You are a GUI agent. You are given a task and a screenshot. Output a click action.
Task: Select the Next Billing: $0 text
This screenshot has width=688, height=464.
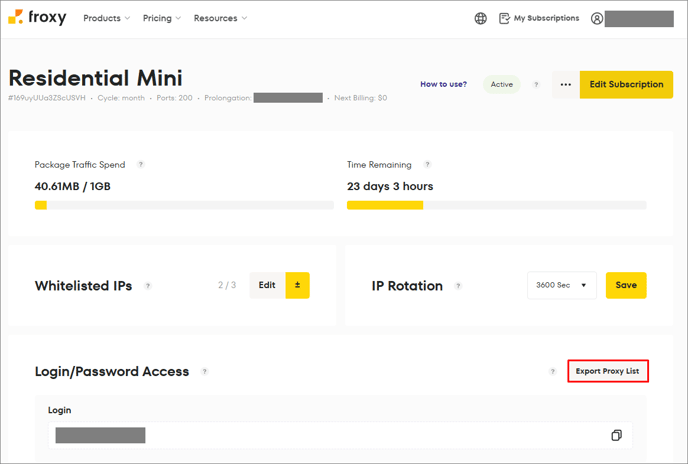tap(361, 98)
